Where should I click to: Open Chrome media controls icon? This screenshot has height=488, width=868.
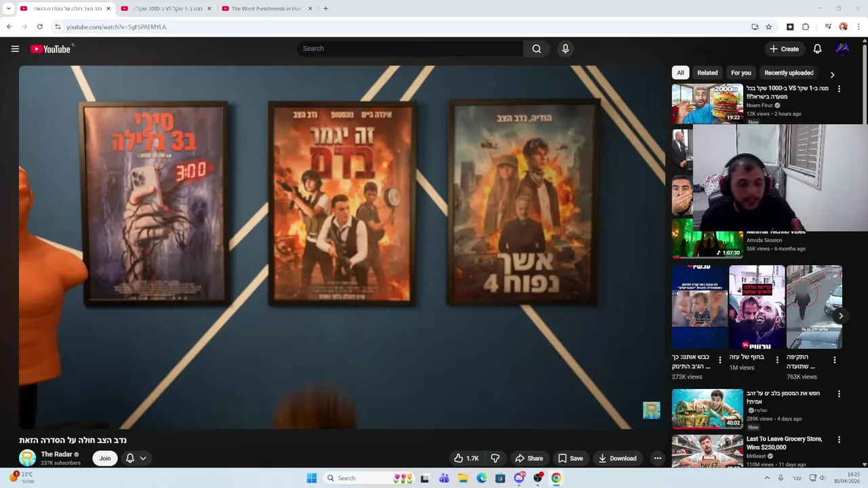pyautogui.click(x=828, y=27)
